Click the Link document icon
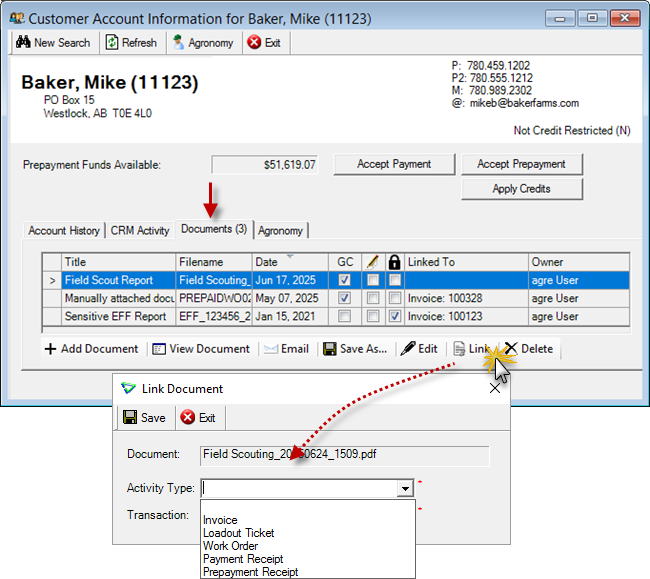Image resolution: width=650 pixels, height=579 pixels. point(459,349)
